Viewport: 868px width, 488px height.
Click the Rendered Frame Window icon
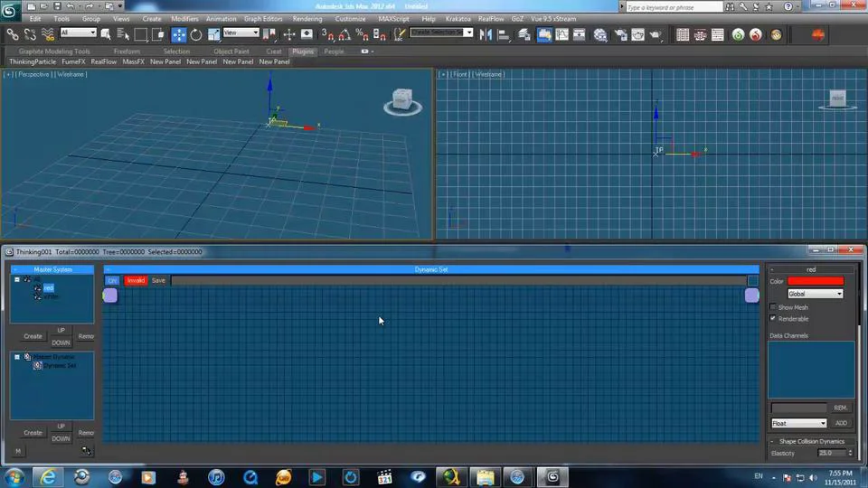637,35
